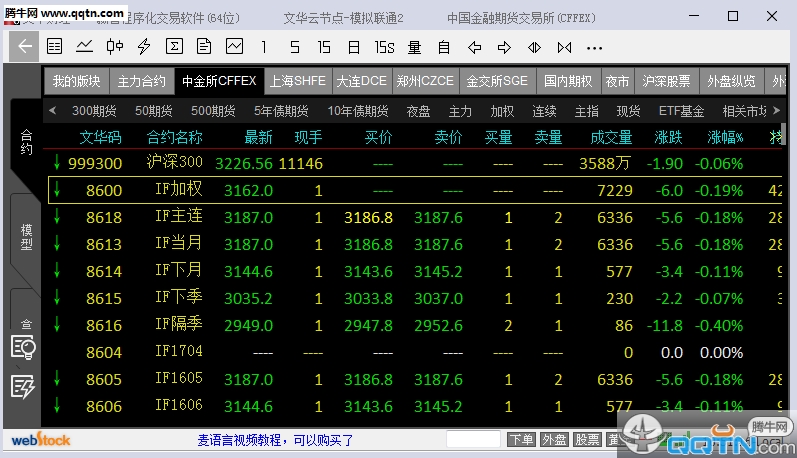The height and width of the screenshot is (458, 797).
Task: Click the sidebar lightning-document icon
Action: point(23,387)
